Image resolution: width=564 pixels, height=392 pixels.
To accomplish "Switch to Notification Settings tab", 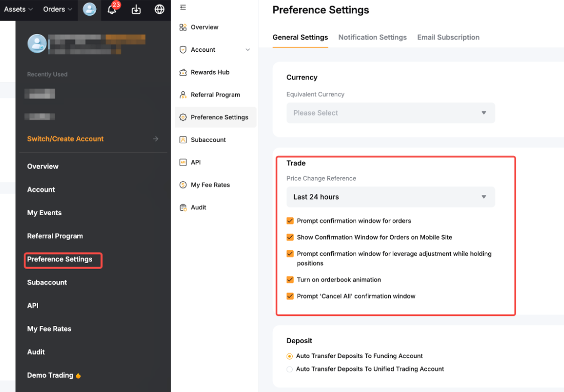I will [372, 37].
